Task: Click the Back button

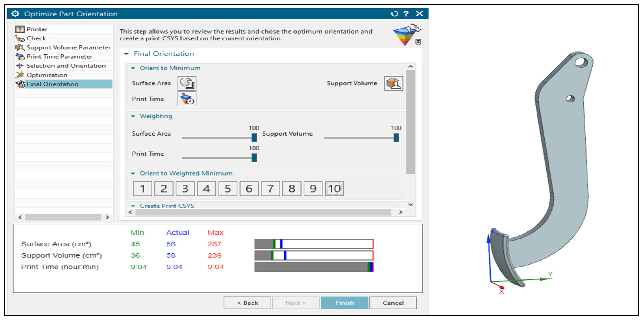Action: (x=247, y=303)
